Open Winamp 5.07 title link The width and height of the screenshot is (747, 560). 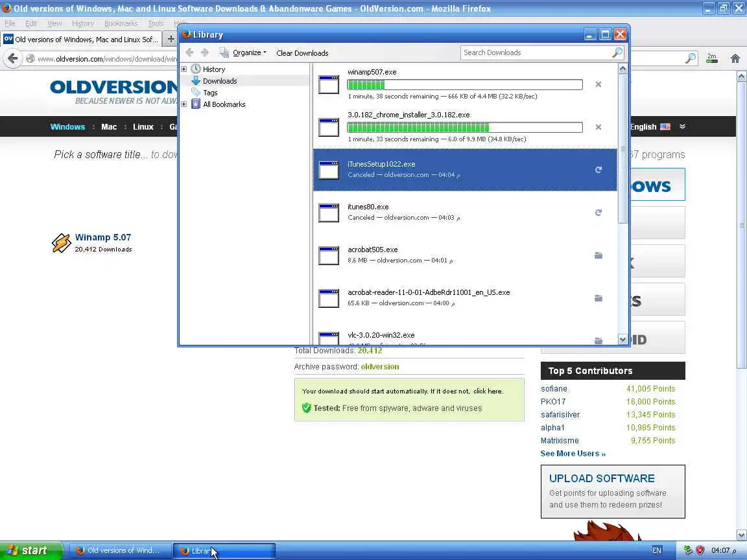pos(103,237)
